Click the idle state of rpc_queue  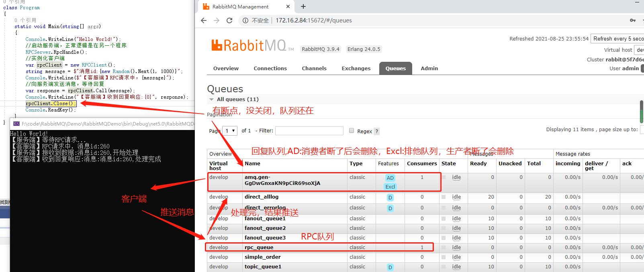[x=456, y=247]
